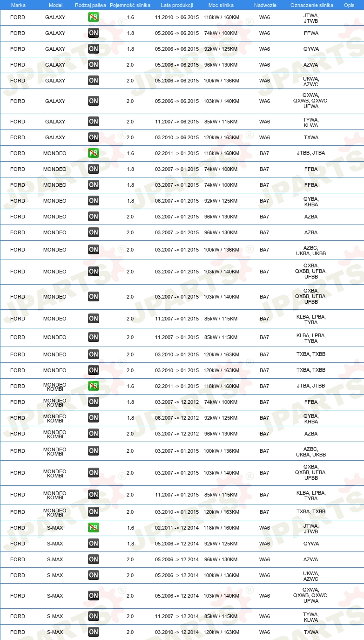The image size is (364, 640).
Task: Click the ON icon for Galaxy TXWA engine
Action: tap(94, 137)
